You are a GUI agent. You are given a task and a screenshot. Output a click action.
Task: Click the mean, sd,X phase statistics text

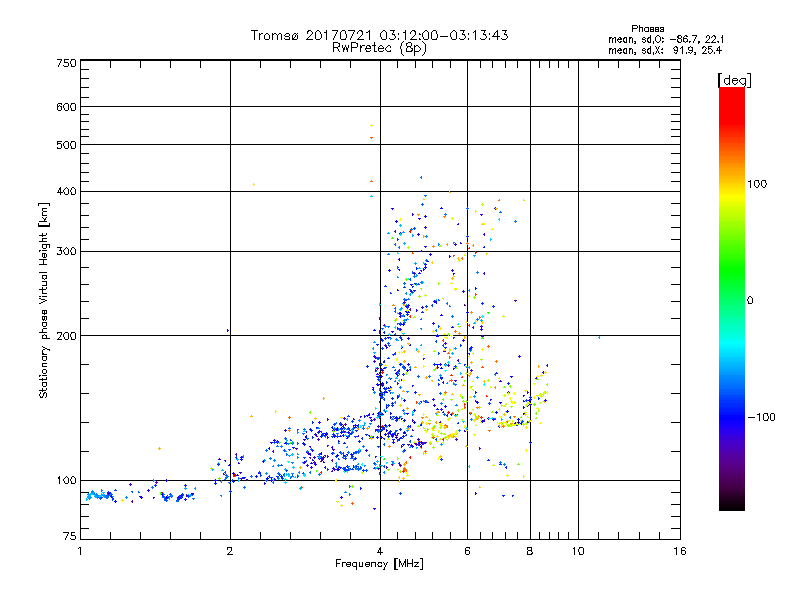665,51
